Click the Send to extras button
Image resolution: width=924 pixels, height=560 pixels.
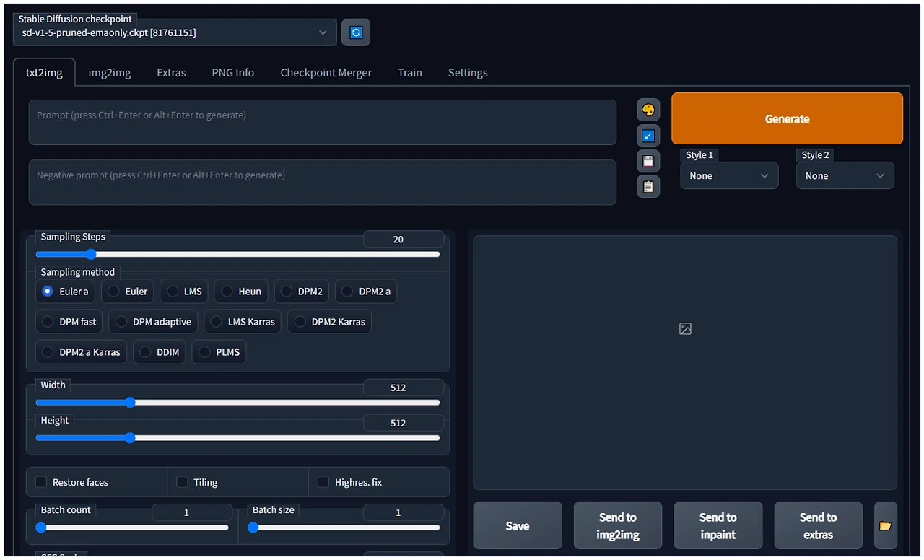(x=819, y=526)
